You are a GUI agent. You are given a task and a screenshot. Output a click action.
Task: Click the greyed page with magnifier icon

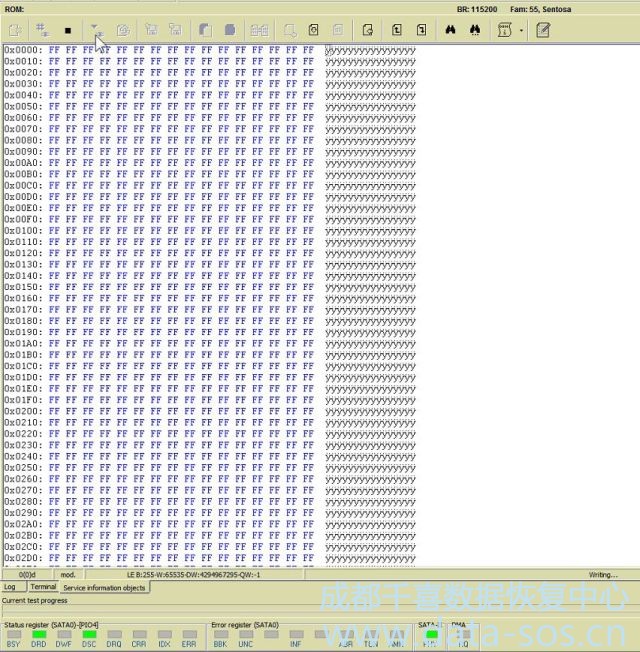(x=290, y=30)
